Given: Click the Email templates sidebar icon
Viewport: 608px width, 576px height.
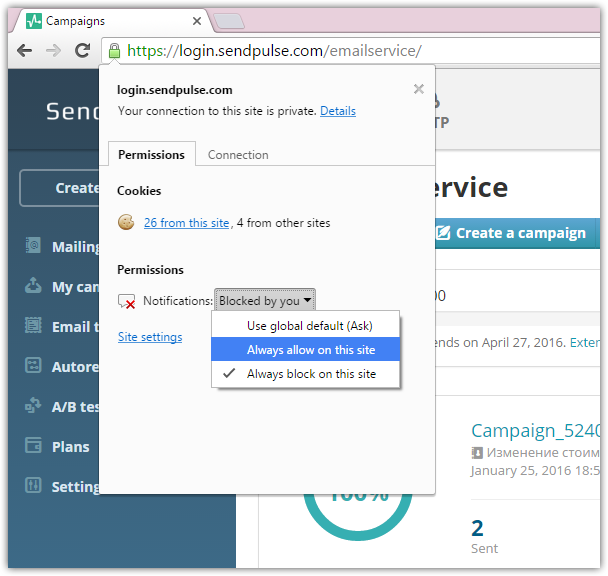Looking at the screenshot, I should [x=33, y=325].
